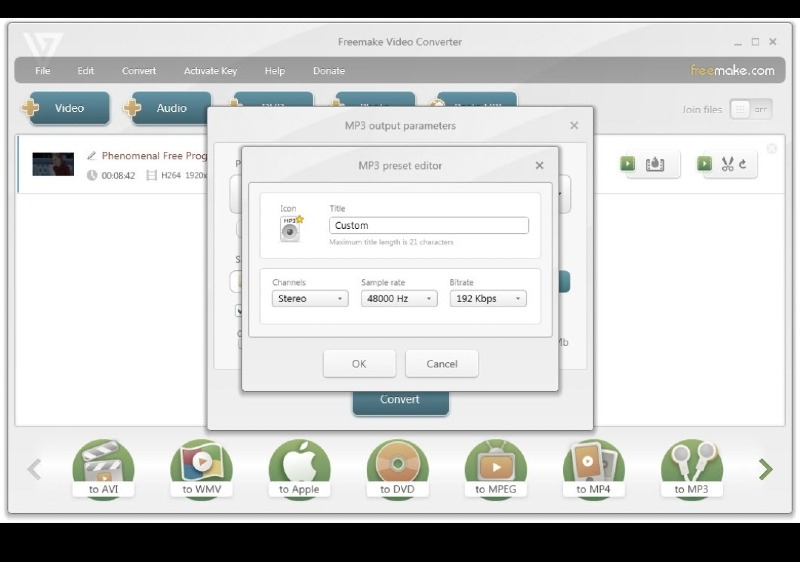Viewport: 800px width, 562px height.
Task: Click the file title Phenomenal Free Prog
Action: pyautogui.click(x=155, y=156)
